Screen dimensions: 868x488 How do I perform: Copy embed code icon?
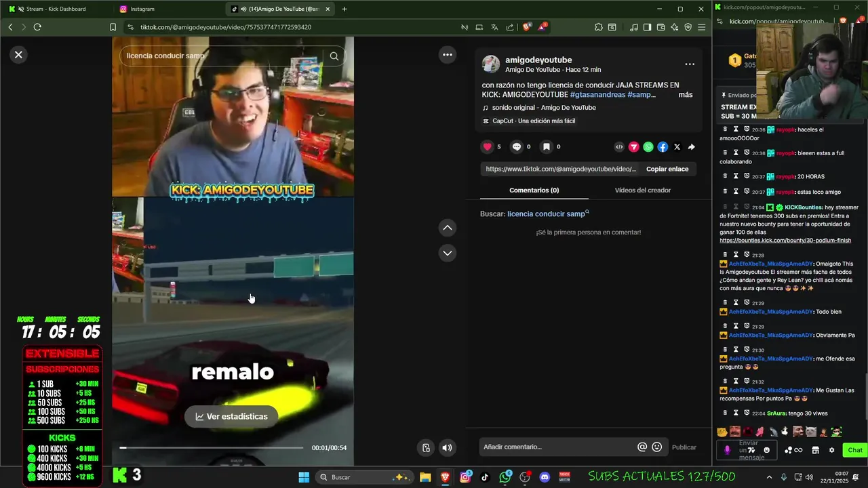[x=619, y=147]
